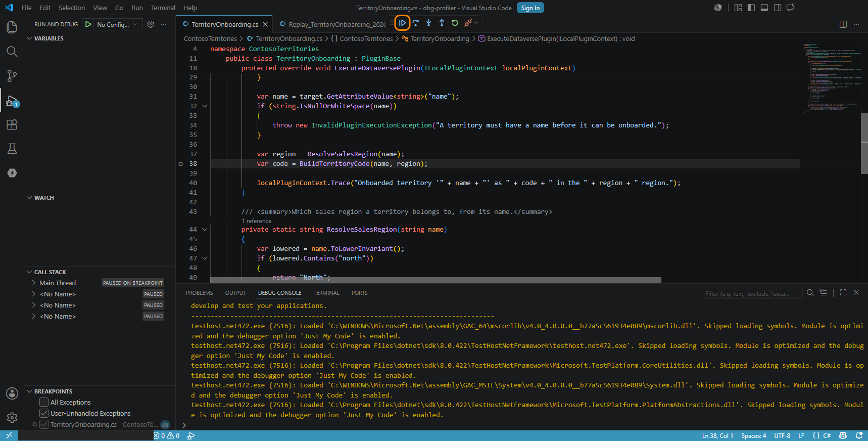Switch to the PROBLEMS panel tab
Screen dimensions: 868x441
pyautogui.click(x=200, y=293)
